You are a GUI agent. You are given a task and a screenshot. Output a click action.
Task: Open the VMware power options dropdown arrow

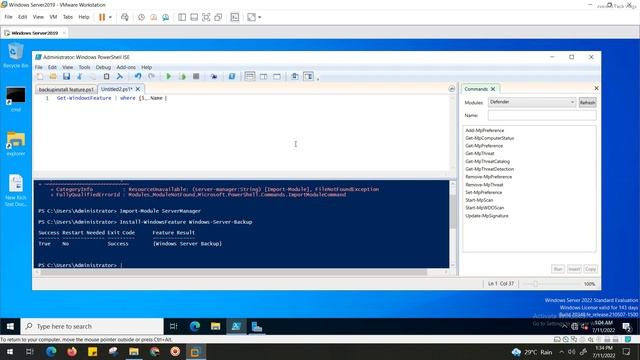point(110,17)
